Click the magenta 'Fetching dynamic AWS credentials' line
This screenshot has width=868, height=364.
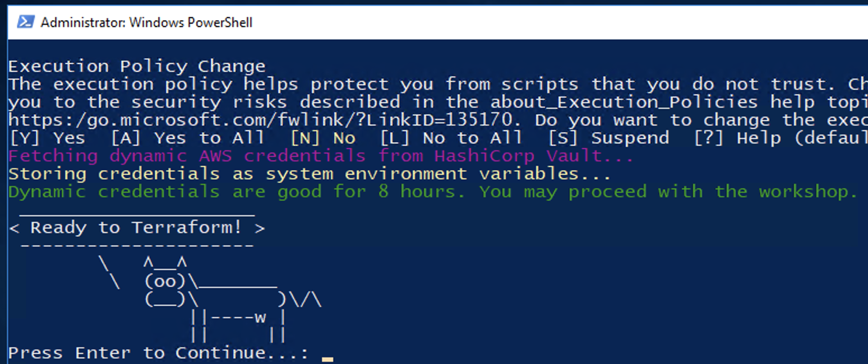[x=321, y=156]
